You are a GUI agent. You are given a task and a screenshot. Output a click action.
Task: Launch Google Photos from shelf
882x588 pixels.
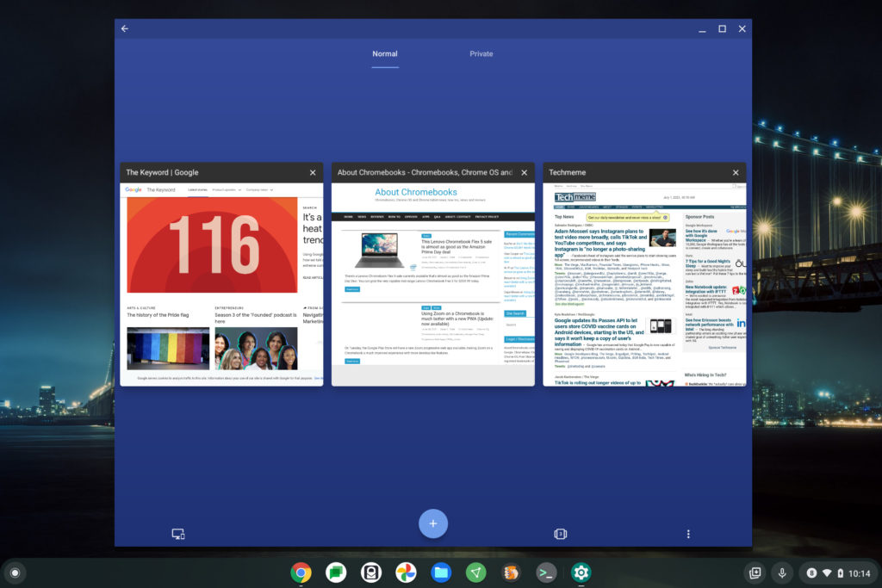pos(407,573)
